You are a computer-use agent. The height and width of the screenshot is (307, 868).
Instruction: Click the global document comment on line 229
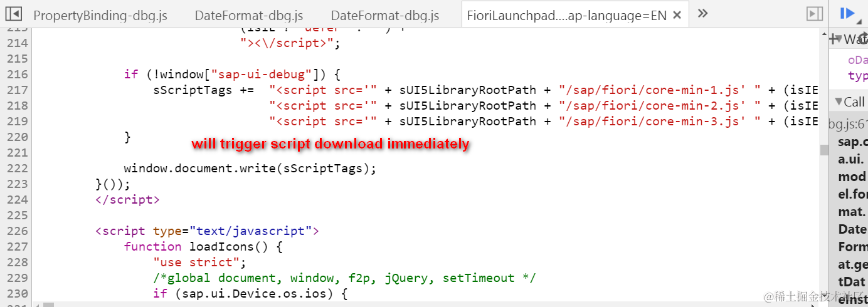(344, 278)
